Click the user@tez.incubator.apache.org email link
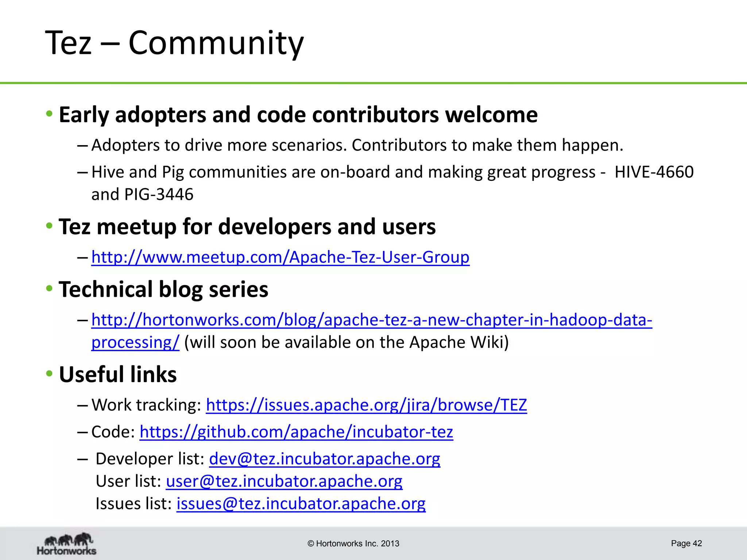Viewport: 747px width, 560px height. 284,481
